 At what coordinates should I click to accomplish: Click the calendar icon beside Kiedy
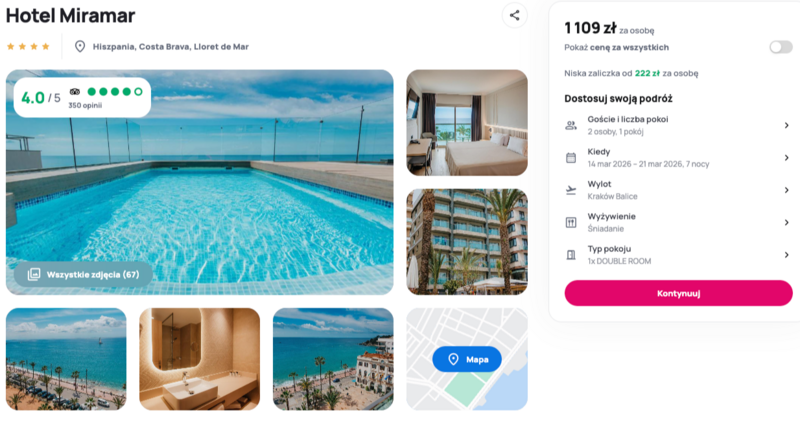(x=571, y=158)
